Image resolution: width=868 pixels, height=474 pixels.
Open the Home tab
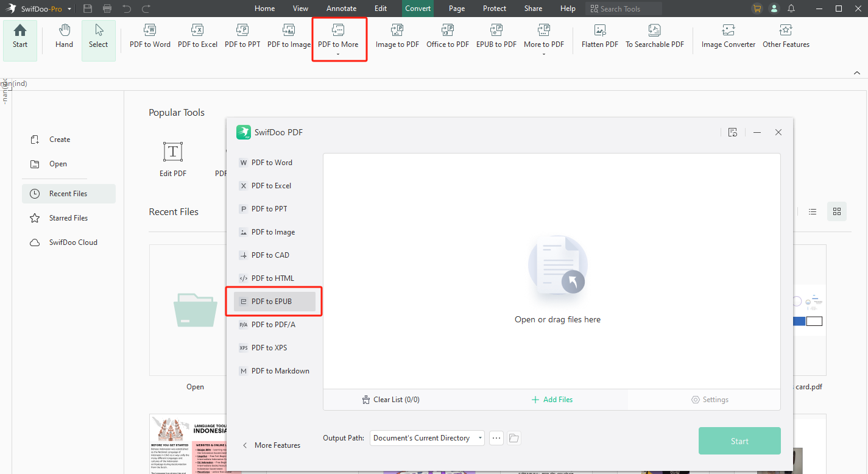[x=264, y=9]
